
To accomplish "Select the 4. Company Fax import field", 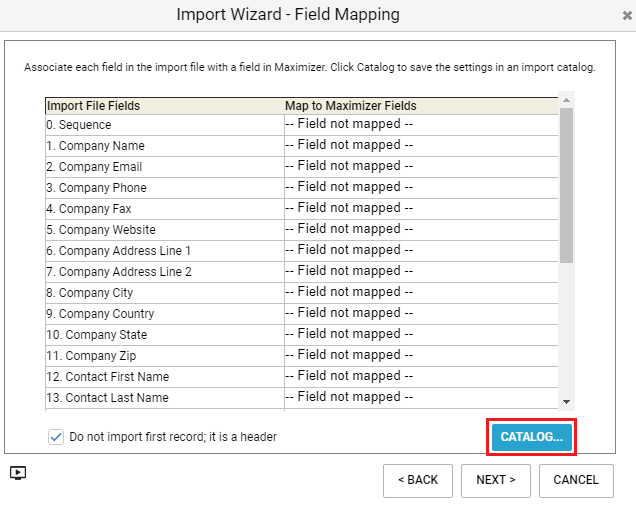I will [x=165, y=208].
